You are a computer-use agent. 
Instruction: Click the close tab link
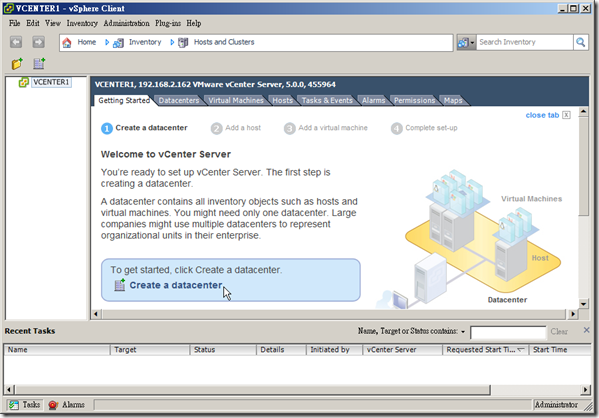[542, 115]
